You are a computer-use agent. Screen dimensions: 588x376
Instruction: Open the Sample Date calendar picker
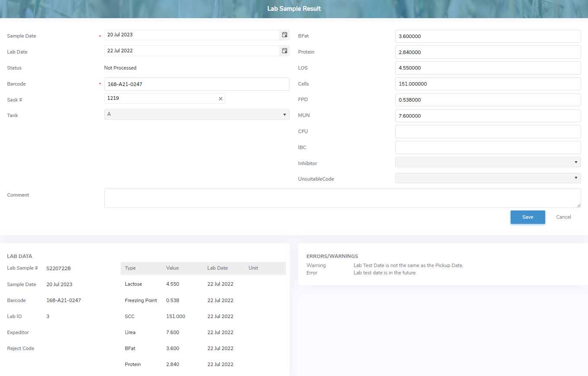284,35
